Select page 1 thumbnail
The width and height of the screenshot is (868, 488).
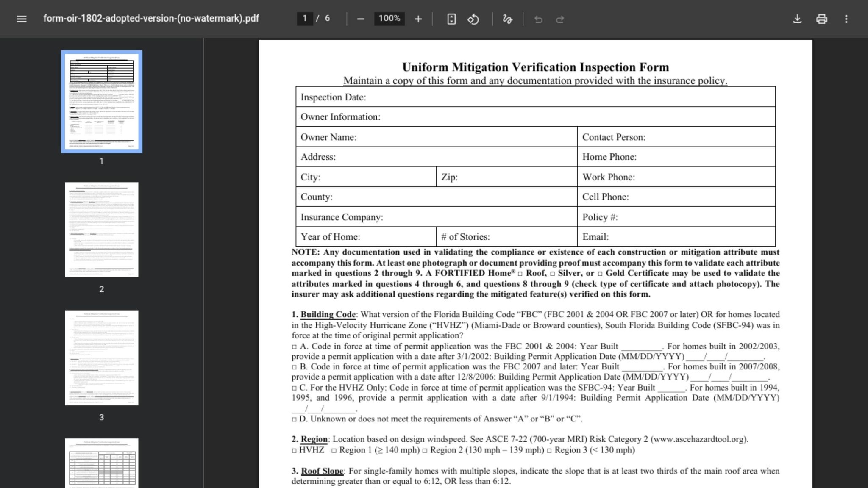click(102, 102)
